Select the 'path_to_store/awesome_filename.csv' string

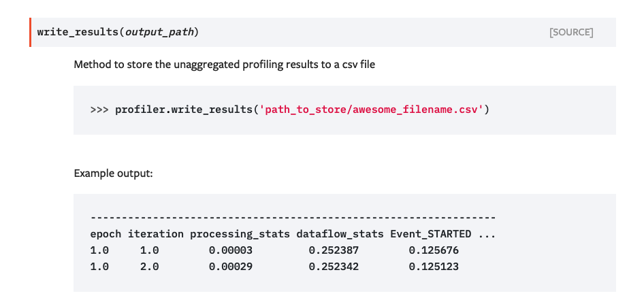tap(372, 110)
